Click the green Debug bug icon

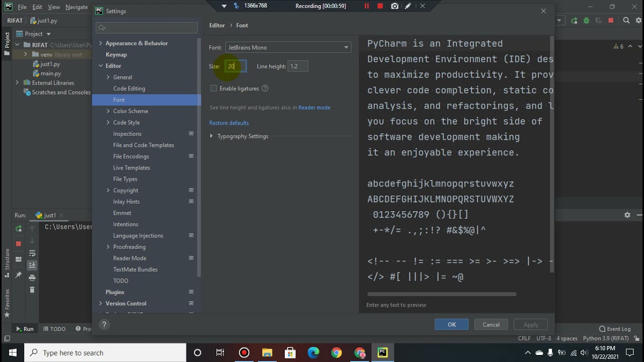586,21
